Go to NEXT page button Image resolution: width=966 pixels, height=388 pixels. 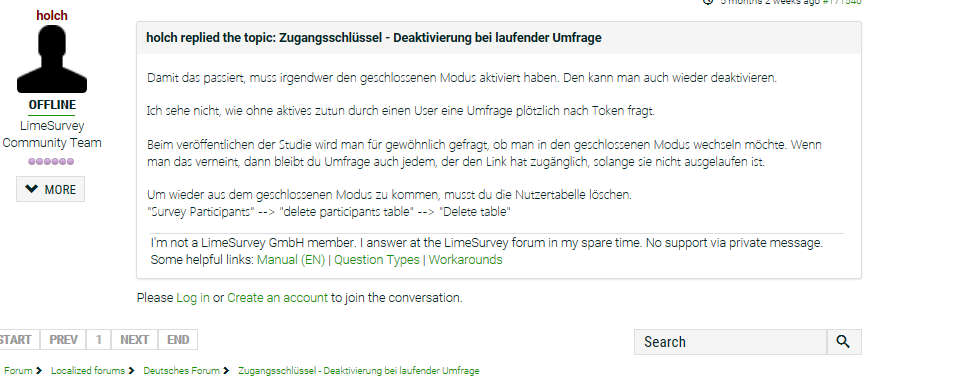(x=134, y=339)
